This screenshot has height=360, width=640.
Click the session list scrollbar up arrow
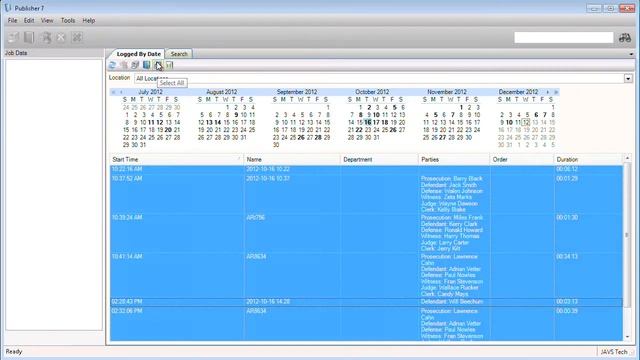click(627, 158)
